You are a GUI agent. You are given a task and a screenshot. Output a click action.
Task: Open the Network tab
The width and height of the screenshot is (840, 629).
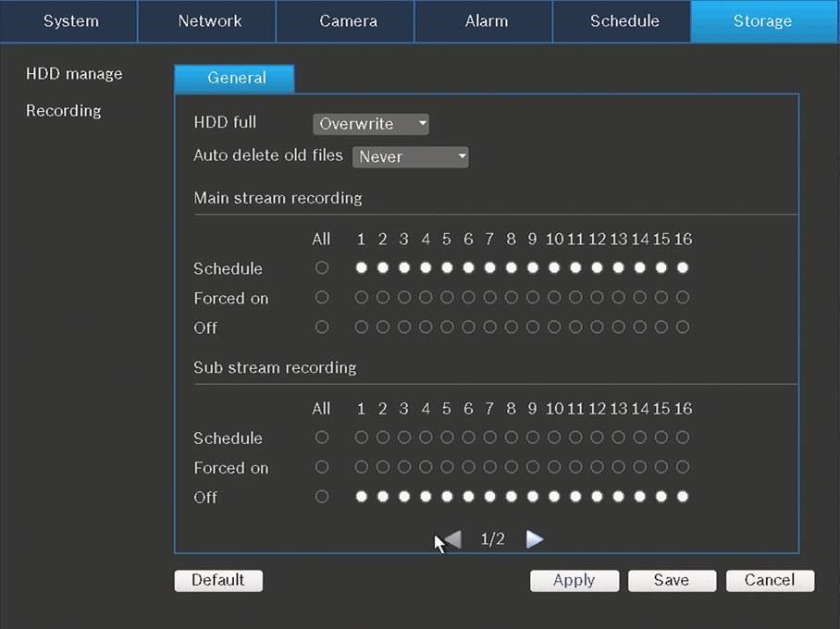(208, 21)
